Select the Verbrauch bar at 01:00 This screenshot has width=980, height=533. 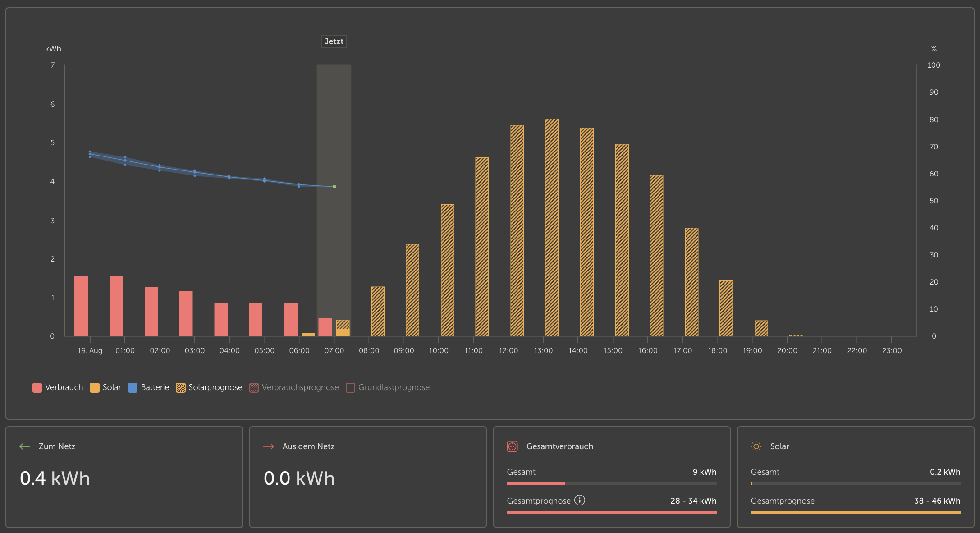point(116,306)
